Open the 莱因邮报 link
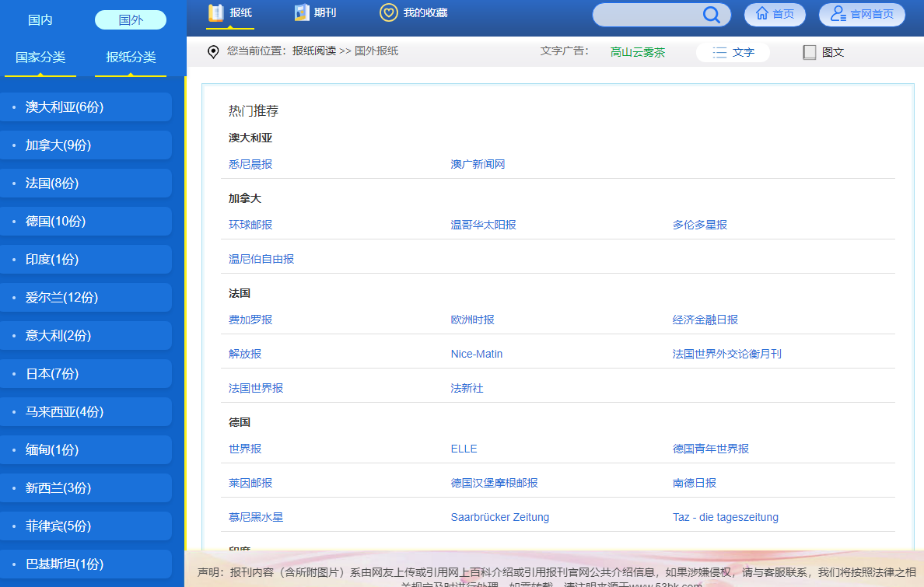Image resolution: width=924 pixels, height=587 pixels. coord(250,484)
